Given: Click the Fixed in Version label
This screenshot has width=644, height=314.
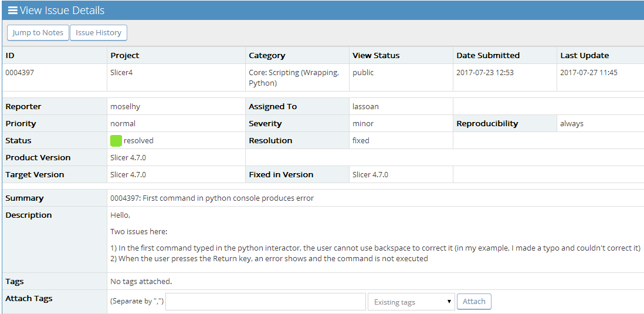Looking at the screenshot, I should [281, 175].
